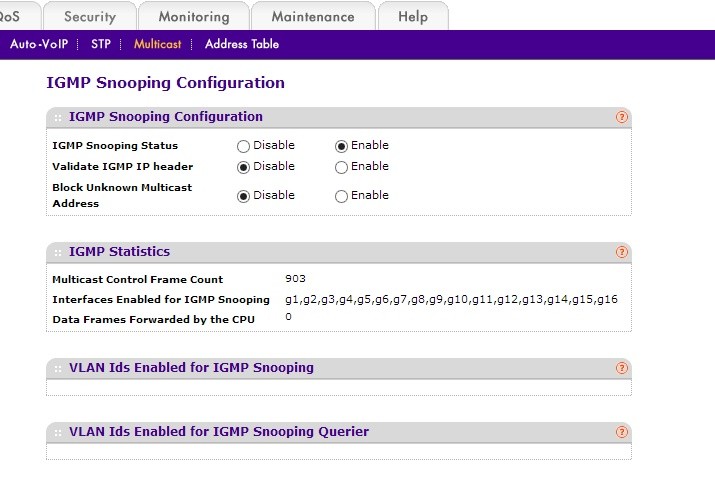Switch to the Security tab
This screenshot has width=715, height=499.
pos(89,17)
